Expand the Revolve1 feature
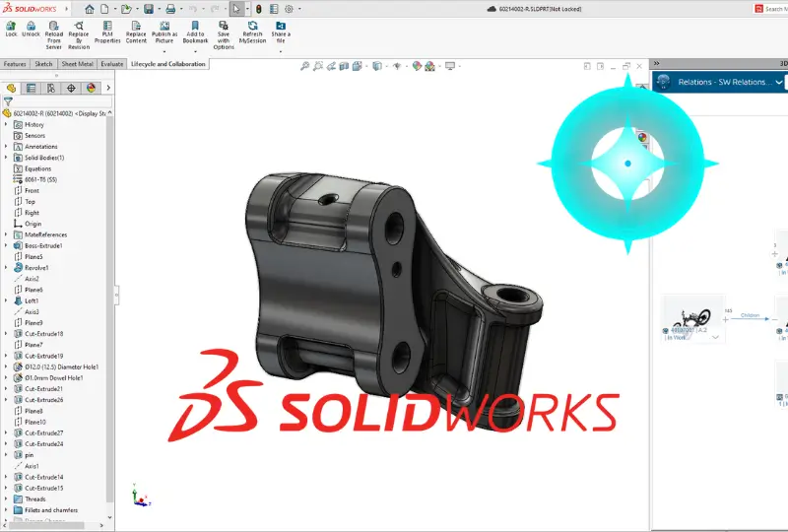 pos(6,268)
